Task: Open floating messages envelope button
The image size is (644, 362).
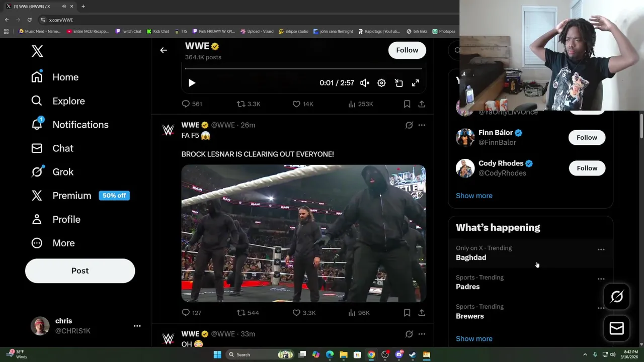Action: click(617, 328)
